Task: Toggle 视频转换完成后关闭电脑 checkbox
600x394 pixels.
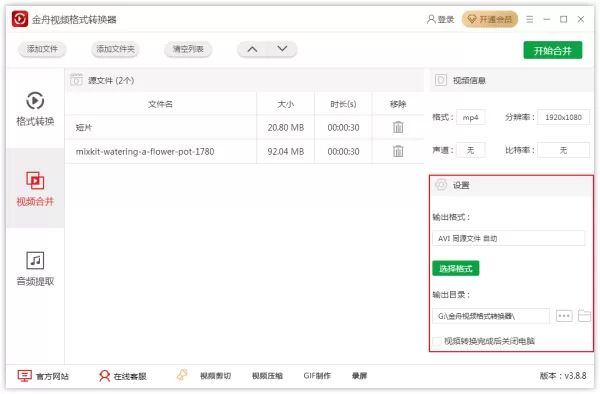Action: 437,341
